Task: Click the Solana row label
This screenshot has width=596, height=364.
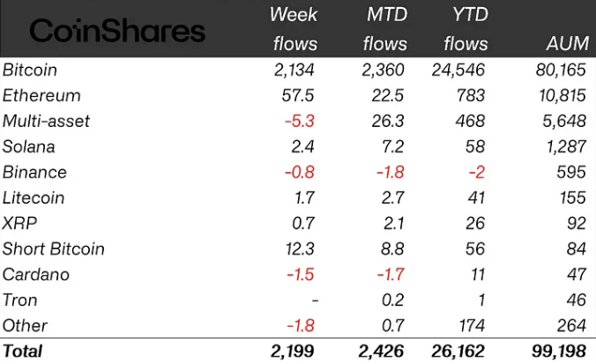Action: pos(31,146)
